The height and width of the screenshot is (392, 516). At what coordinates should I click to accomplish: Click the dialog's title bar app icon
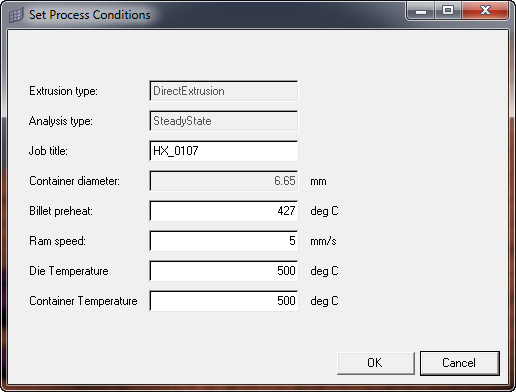(x=16, y=15)
